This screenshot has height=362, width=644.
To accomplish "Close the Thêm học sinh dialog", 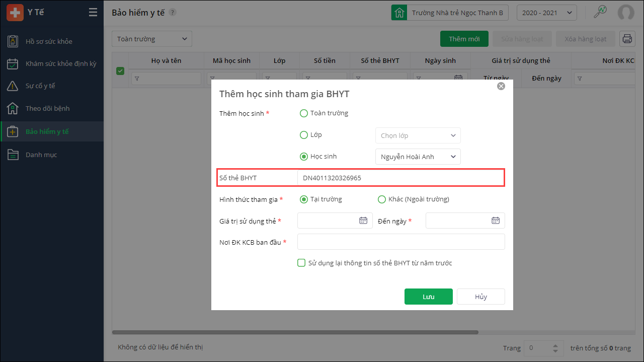I will (501, 86).
